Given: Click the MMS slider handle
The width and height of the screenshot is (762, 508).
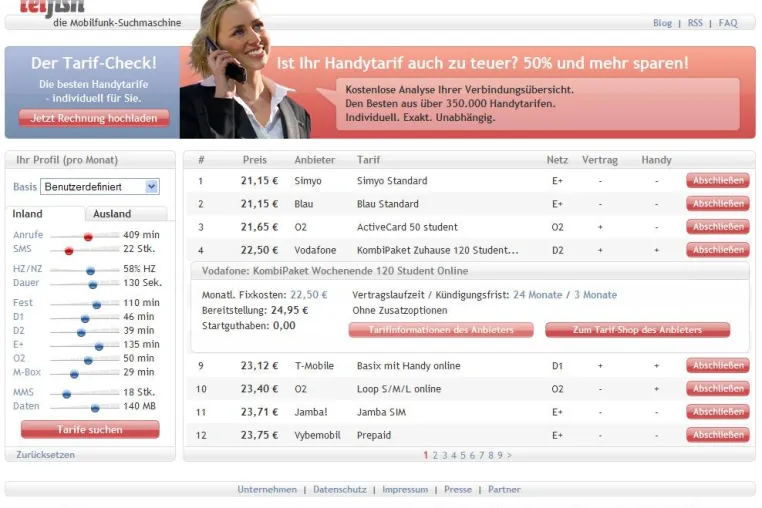Looking at the screenshot, I should tap(67, 394).
